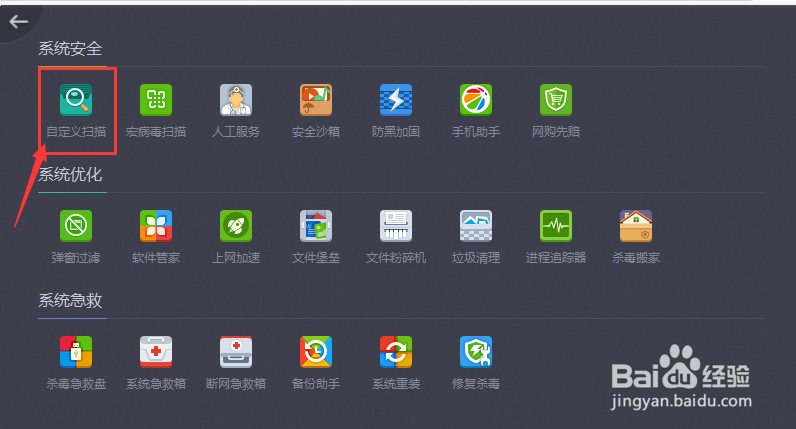Open 文件粉碎机 file shredder

(396, 226)
